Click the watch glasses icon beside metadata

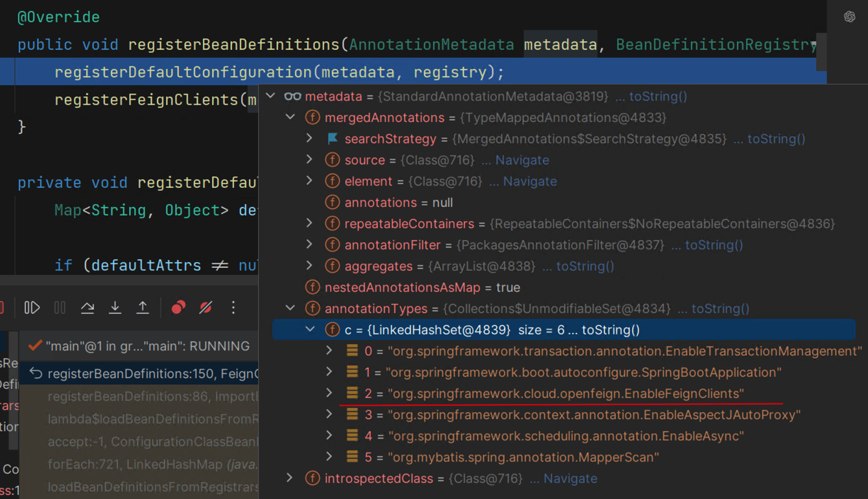point(292,97)
